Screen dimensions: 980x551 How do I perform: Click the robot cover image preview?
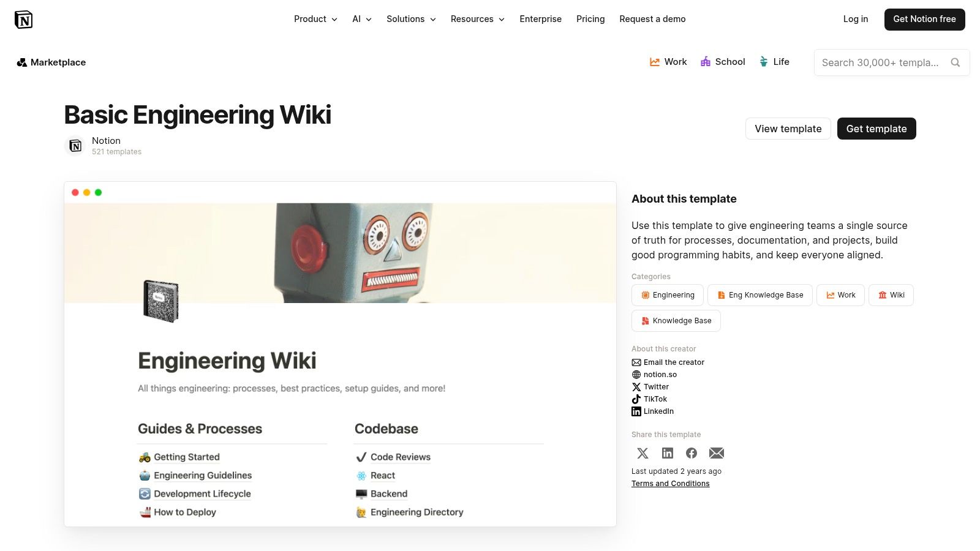coord(340,253)
